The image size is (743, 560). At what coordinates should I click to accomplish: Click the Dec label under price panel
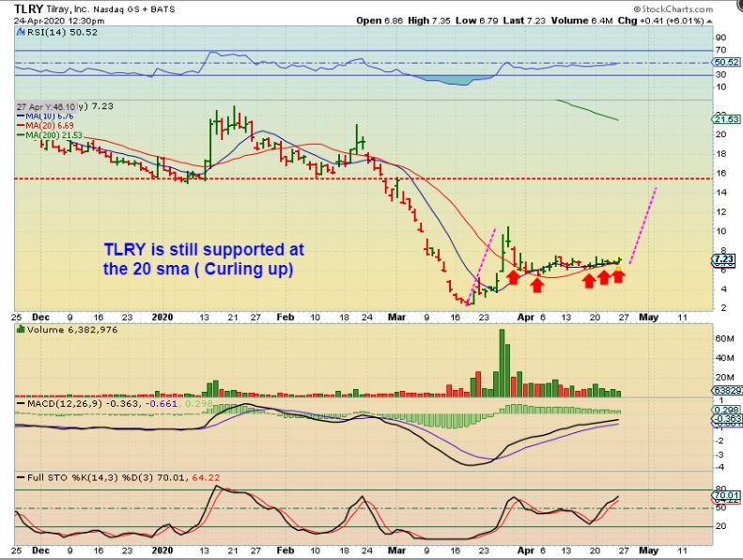click(40, 318)
